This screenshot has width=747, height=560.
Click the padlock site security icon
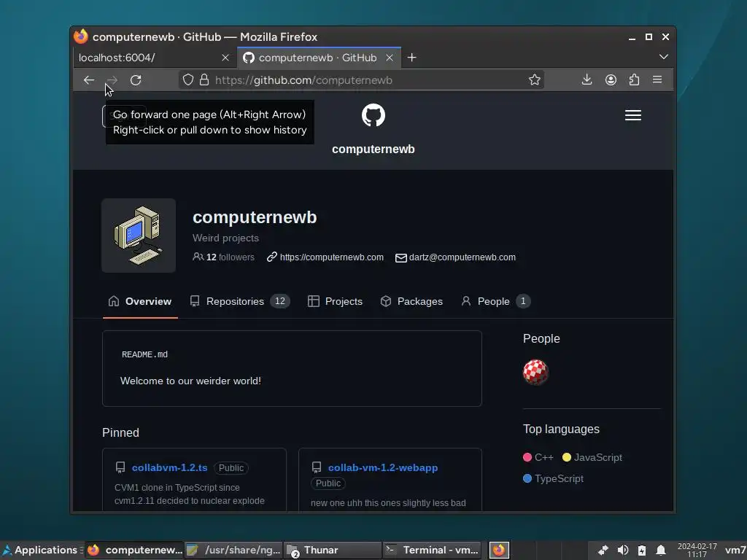tap(204, 79)
